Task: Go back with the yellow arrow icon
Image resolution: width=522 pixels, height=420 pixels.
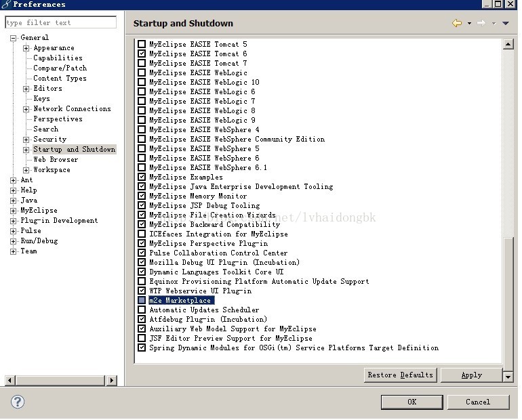Action: pyautogui.click(x=457, y=23)
